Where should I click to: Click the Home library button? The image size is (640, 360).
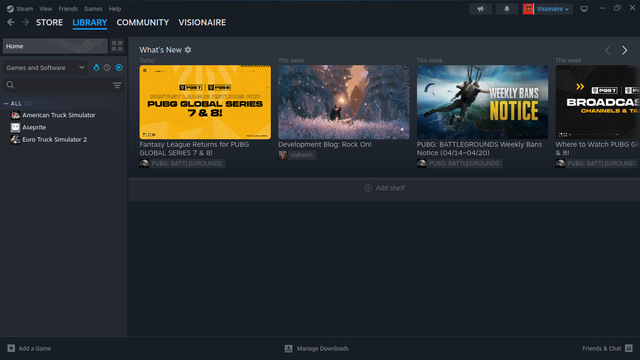55,46
